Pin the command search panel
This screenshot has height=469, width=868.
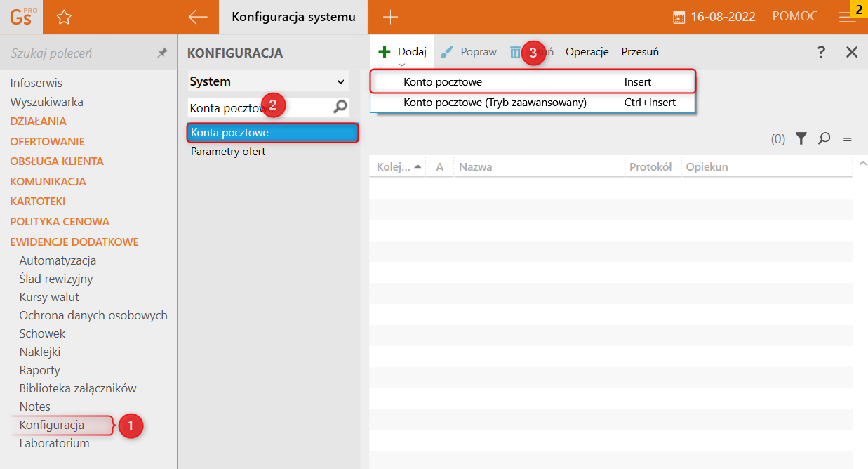tap(162, 53)
